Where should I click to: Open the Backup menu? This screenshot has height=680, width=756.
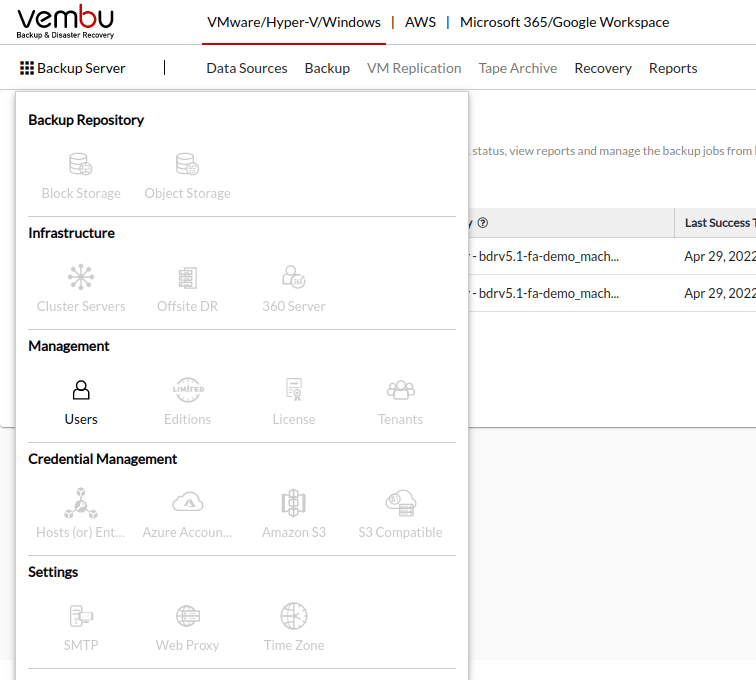click(327, 68)
